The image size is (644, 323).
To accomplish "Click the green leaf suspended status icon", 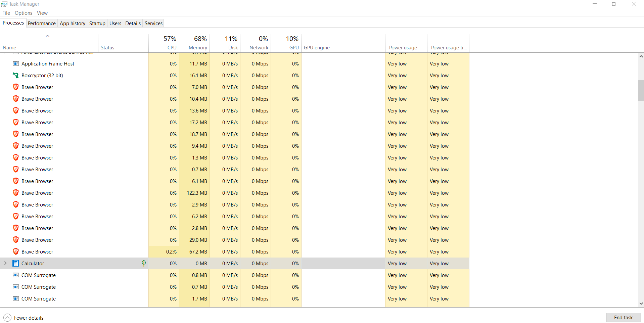I will [x=144, y=263].
